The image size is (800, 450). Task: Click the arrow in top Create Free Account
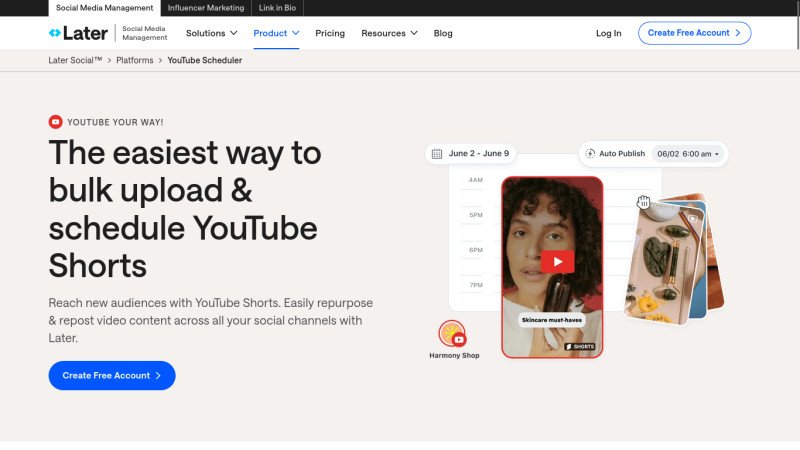pyautogui.click(x=738, y=33)
